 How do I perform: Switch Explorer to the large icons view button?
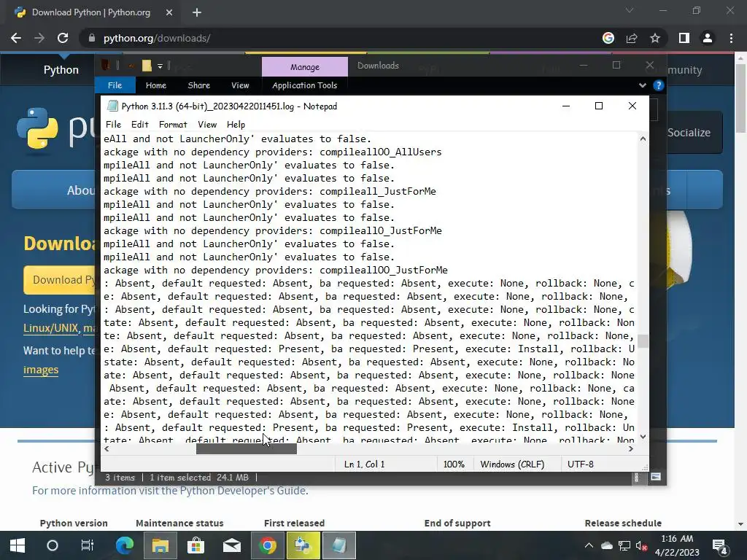656,477
